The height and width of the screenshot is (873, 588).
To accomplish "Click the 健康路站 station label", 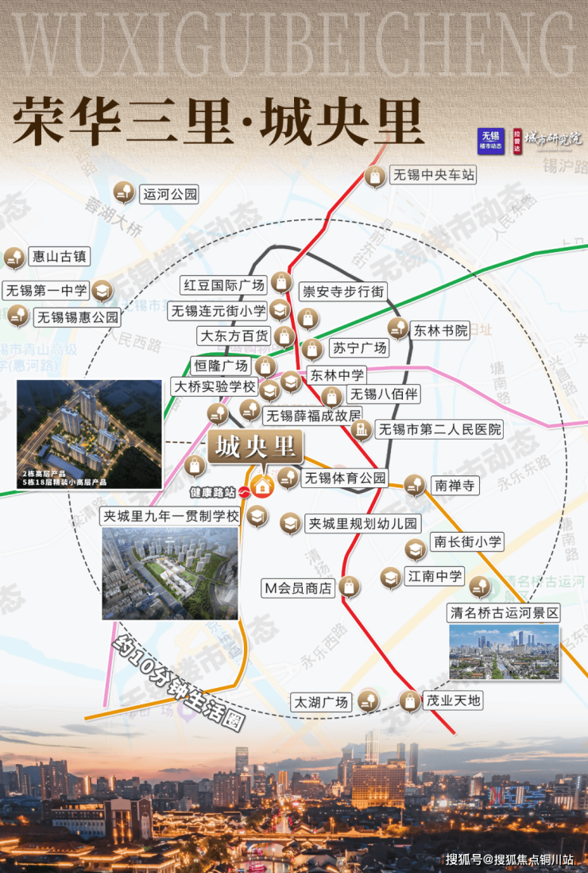I will point(212,492).
